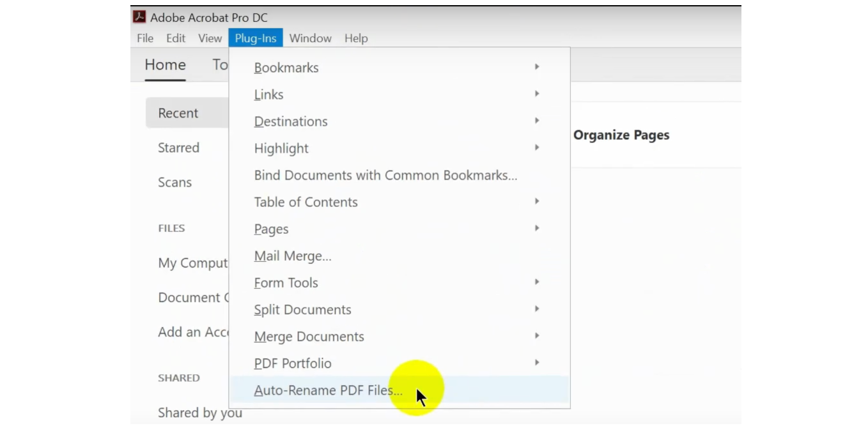
Task: Expand the Form Tools submenu
Action: [286, 282]
